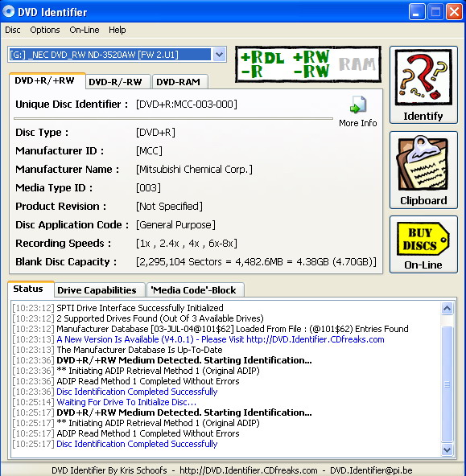
Task: Click the [Mitsubishi Chemical Corp.] value
Action: (194, 170)
